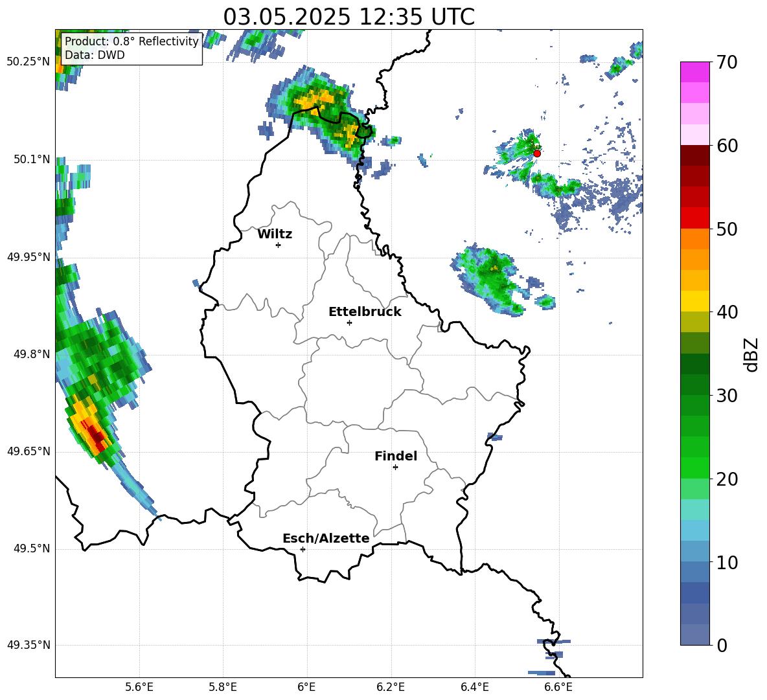767x700 pixels.
Task: Click the 10 tick on colorbar
Action: click(727, 562)
